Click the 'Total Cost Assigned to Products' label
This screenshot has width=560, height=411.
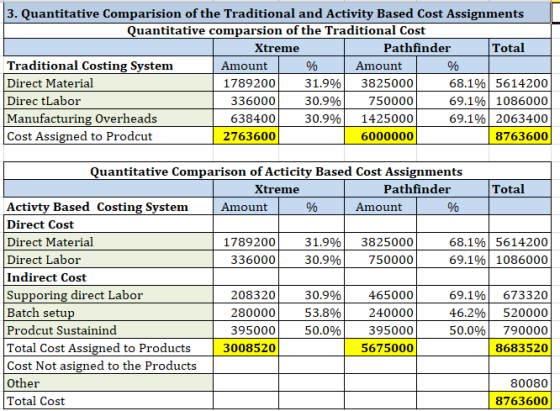tap(109, 348)
